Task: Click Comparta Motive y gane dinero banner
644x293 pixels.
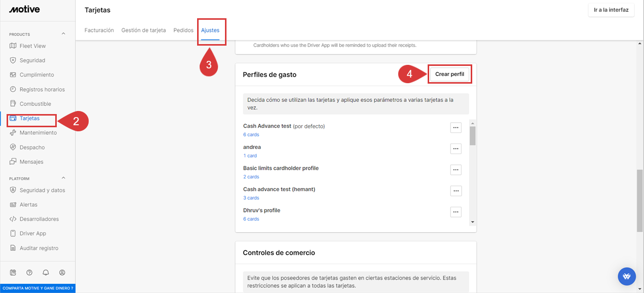Action: (37, 288)
